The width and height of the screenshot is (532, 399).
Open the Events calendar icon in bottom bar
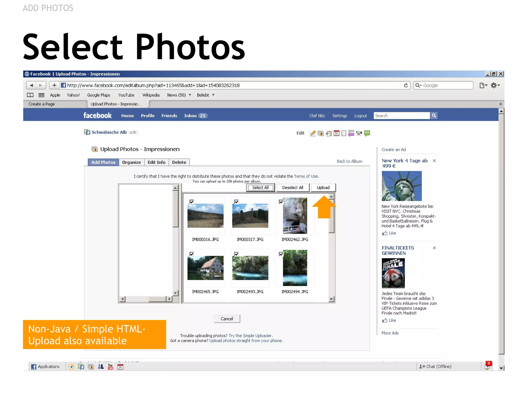(120, 367)
